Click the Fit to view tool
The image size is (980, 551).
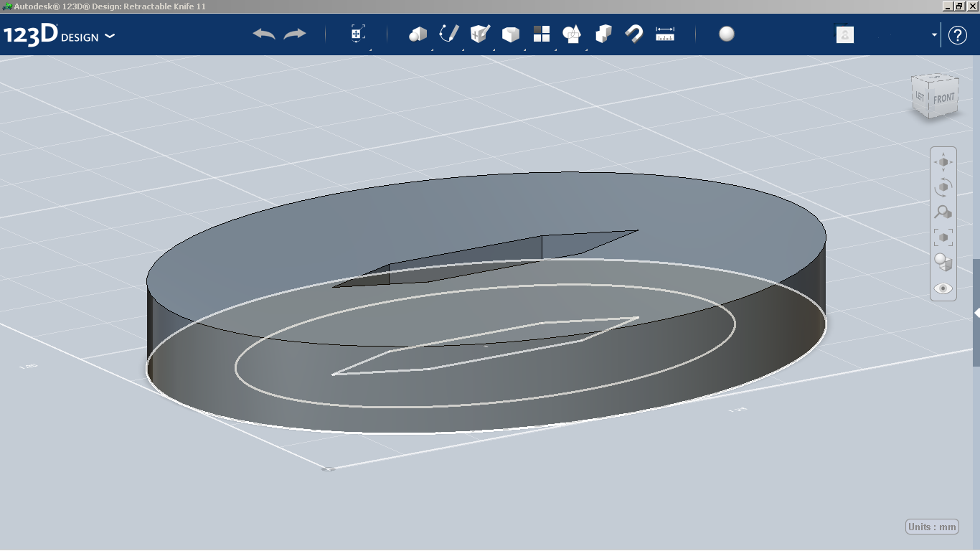point(943,237)
